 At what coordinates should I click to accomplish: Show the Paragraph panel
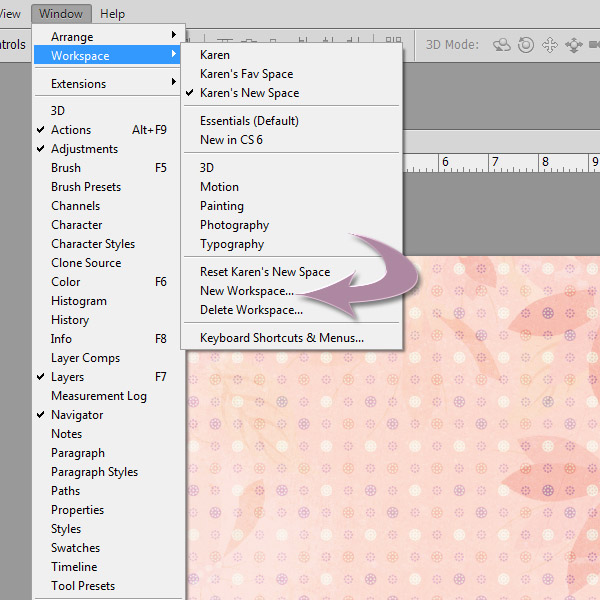tap(107, 453)
